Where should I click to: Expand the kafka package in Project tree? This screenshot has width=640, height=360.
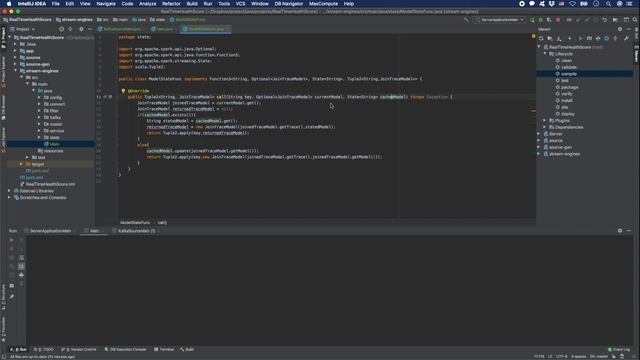[40, 117]
